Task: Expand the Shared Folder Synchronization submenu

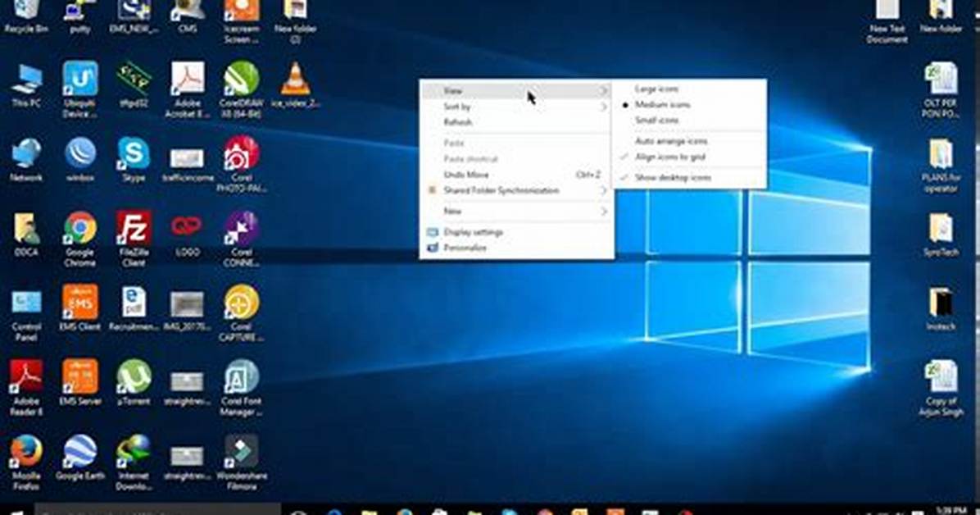Action: (x=517, y=190)
